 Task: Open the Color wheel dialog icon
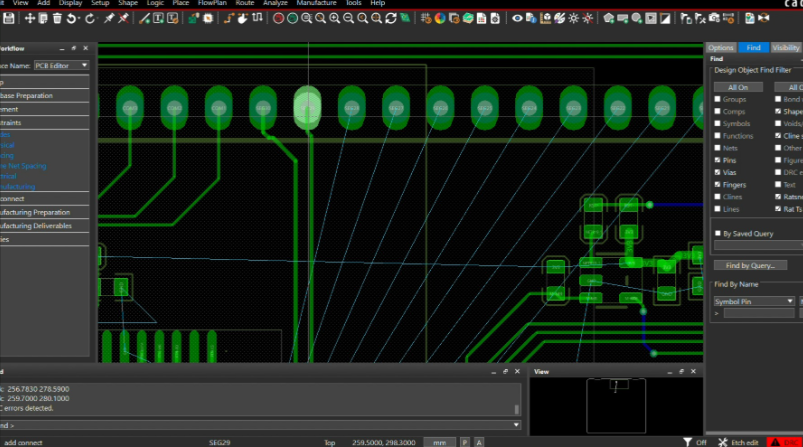click(440, 18)
